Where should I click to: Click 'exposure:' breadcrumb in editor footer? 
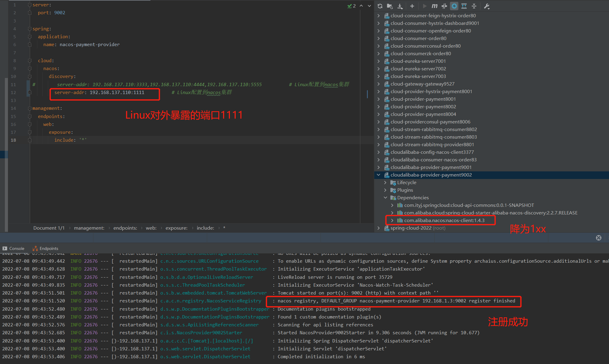coord(176,228)
